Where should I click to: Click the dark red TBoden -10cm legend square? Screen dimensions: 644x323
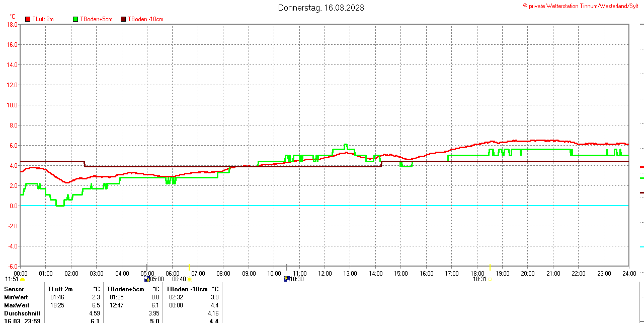pyautogui.click(x=123, y=19)
